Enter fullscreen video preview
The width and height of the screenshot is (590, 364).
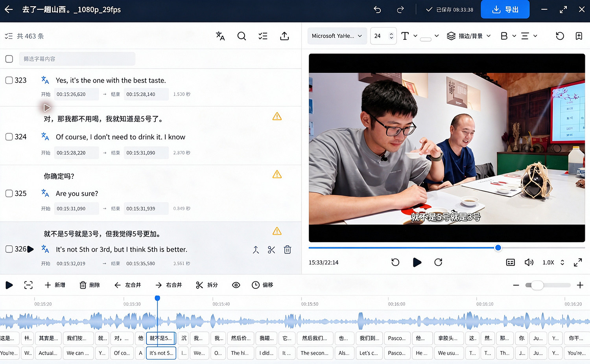578,263
